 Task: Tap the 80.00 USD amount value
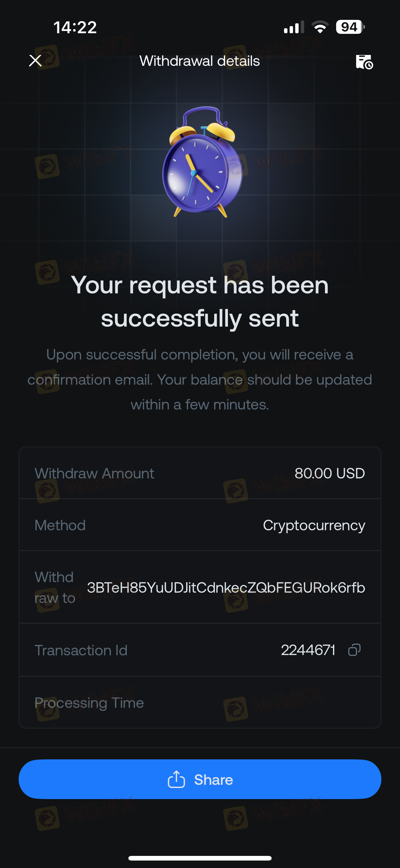pos(329,473)
